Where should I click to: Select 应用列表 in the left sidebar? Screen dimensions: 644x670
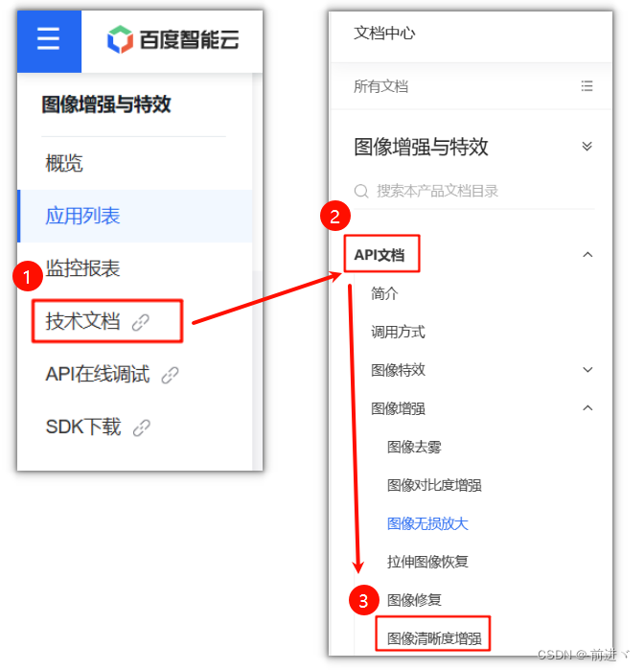tap(82, 216)
